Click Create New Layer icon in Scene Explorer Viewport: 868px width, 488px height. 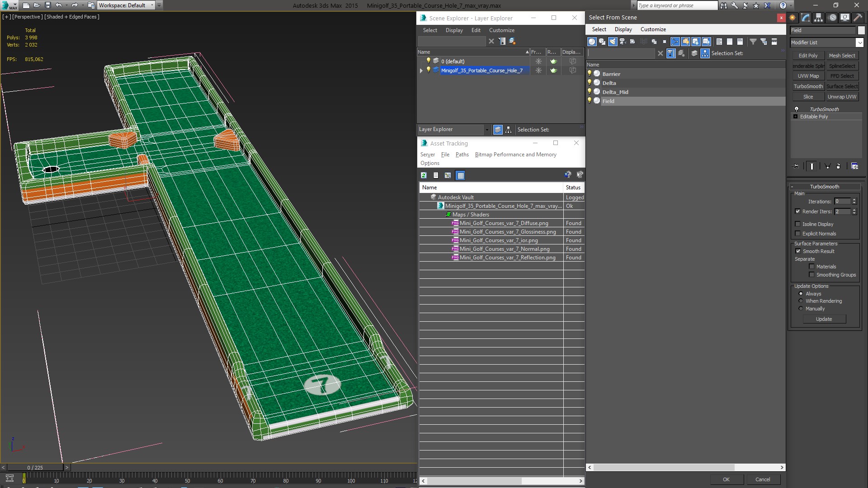coord(512,41)
